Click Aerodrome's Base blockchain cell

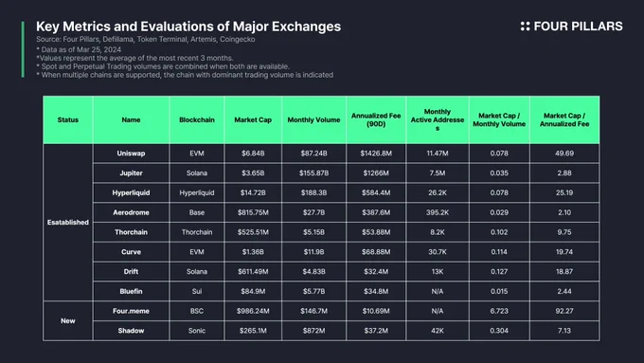(197, 212)
